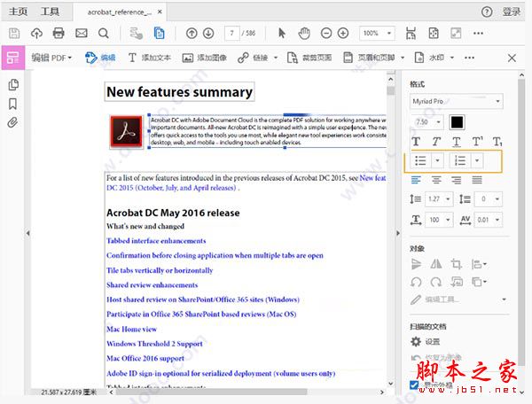Center align text
Viewport: 532px width, 404px height.
[x=436, y=180]
